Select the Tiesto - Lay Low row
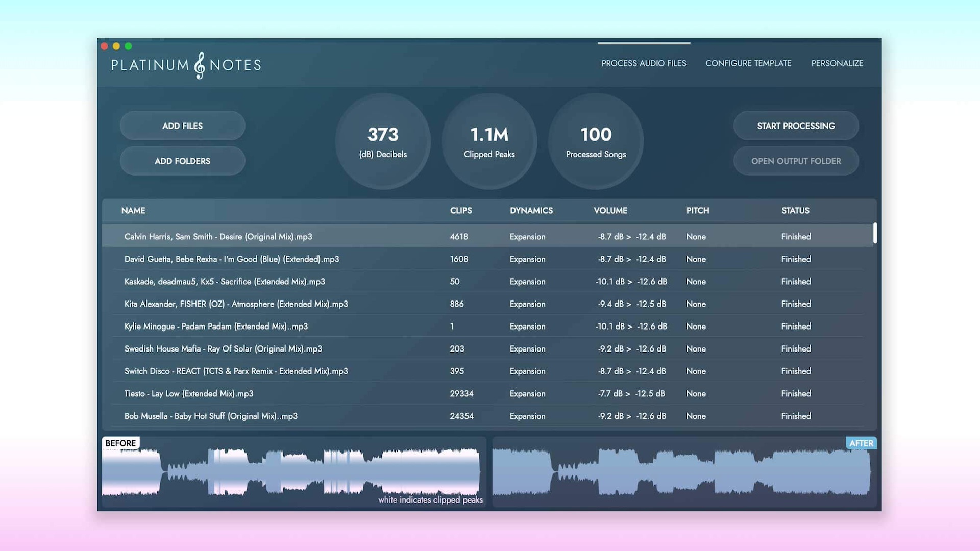This screenshot has height=551, width=980. [189, 393]
